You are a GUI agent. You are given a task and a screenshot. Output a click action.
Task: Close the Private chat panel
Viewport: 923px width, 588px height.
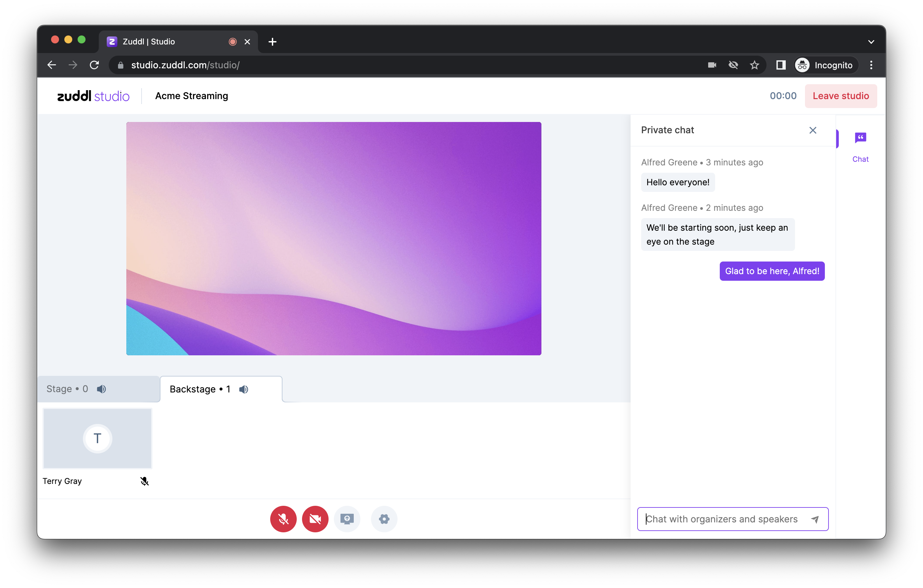(x=813, y=130)
